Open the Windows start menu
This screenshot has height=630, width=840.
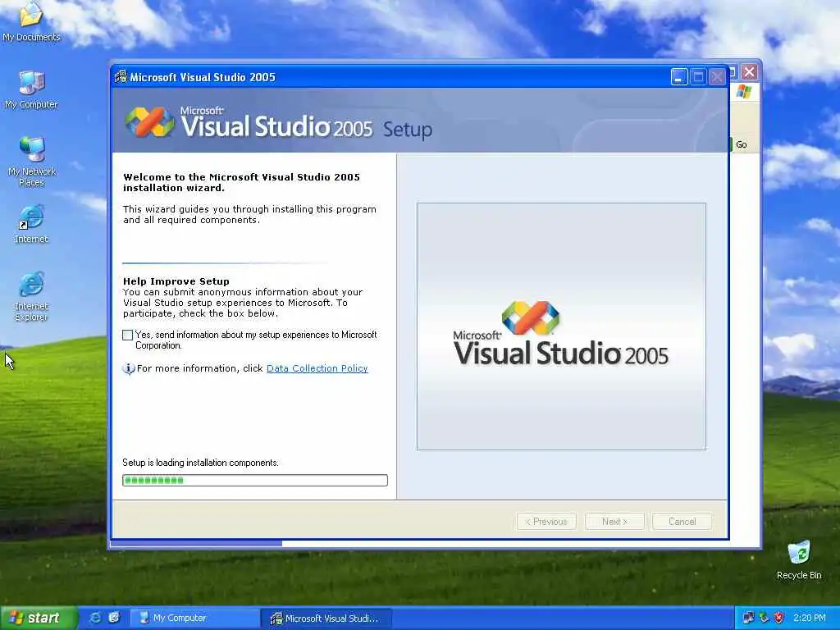(38, 618)
